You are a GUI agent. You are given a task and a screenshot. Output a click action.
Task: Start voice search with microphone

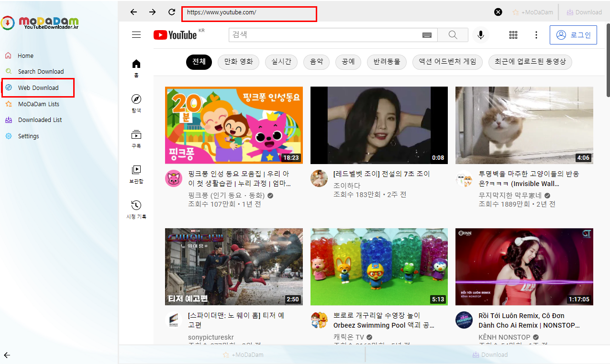pos(480,34)
